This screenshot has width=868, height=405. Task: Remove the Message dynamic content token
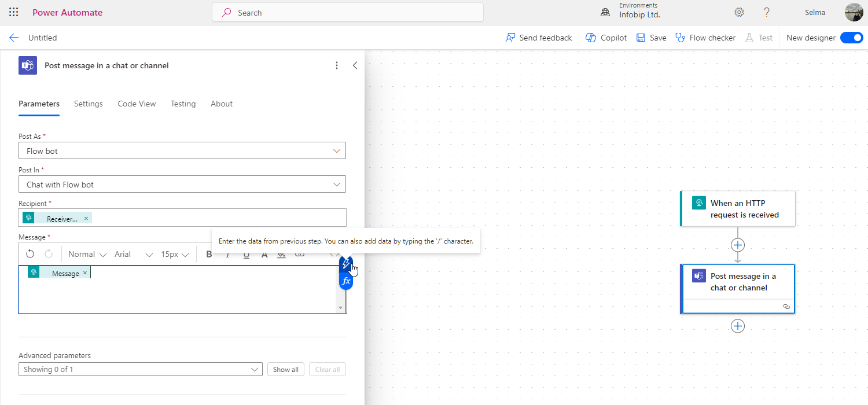[x=84, y=272]
